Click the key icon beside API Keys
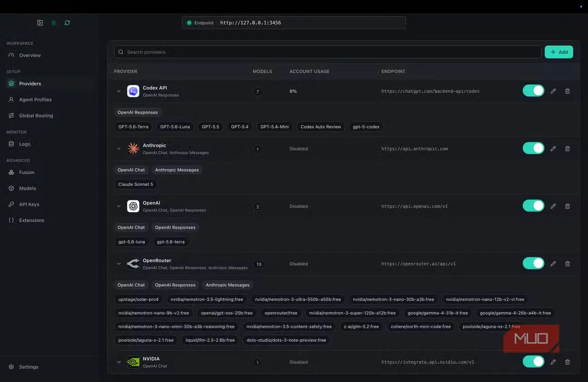The height and width of the screenshot is (382, 588). click(11, 204)
